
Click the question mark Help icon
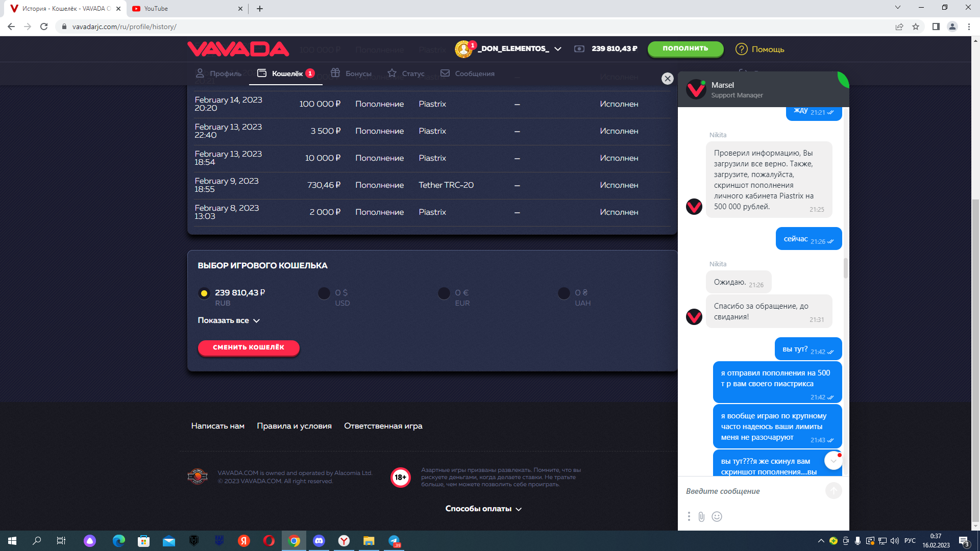[x=741, y=49]
